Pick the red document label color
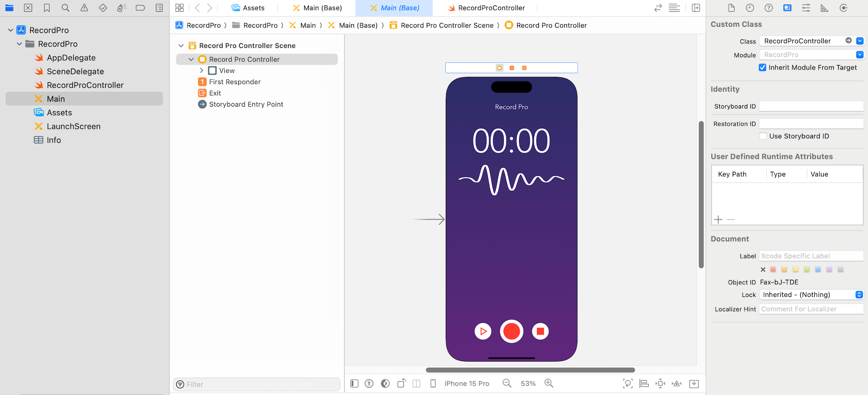This screenshot has height=395, width=868. (x=773, y=269)
